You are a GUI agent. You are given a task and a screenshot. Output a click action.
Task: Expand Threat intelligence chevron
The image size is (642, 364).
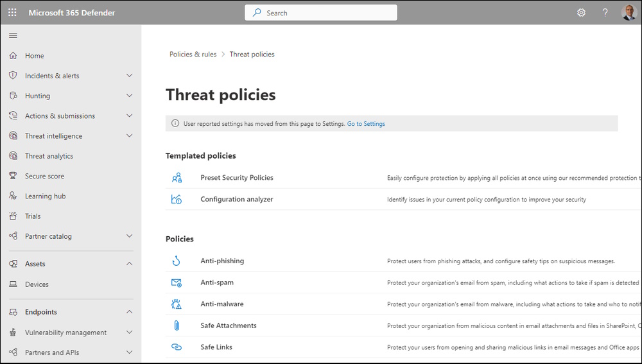[130, 135]
